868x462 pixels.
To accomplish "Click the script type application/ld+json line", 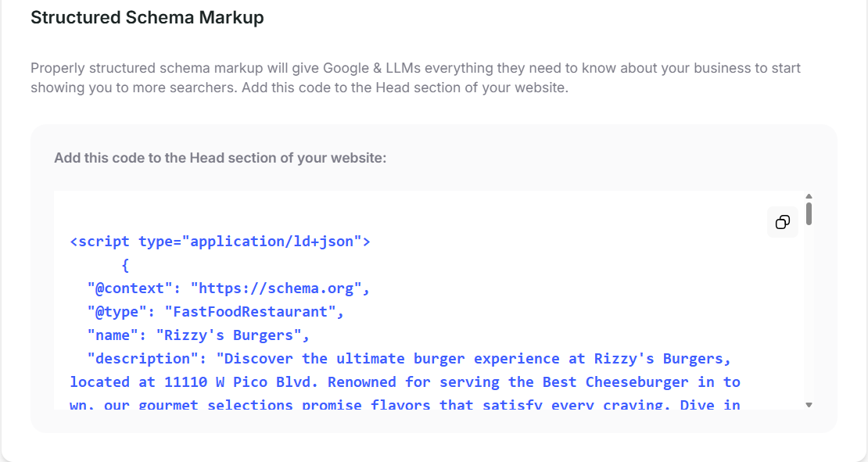I will click(x=221, y=242).
